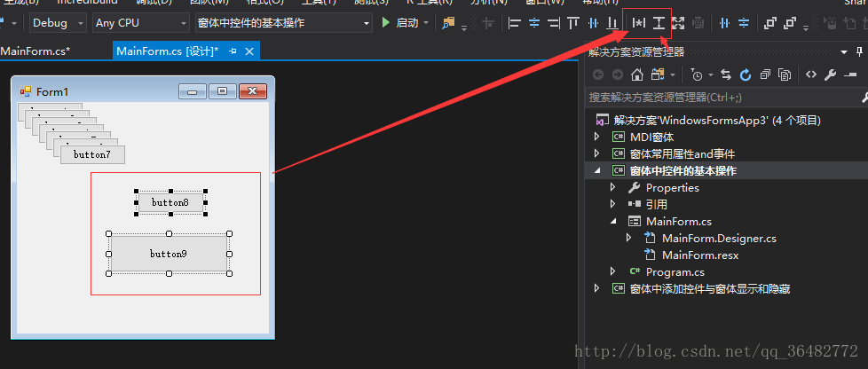Screen dimensions: 868x369
Task: Click the 解决方案资源管理器 panel title
Action: [x=636, y=52]
